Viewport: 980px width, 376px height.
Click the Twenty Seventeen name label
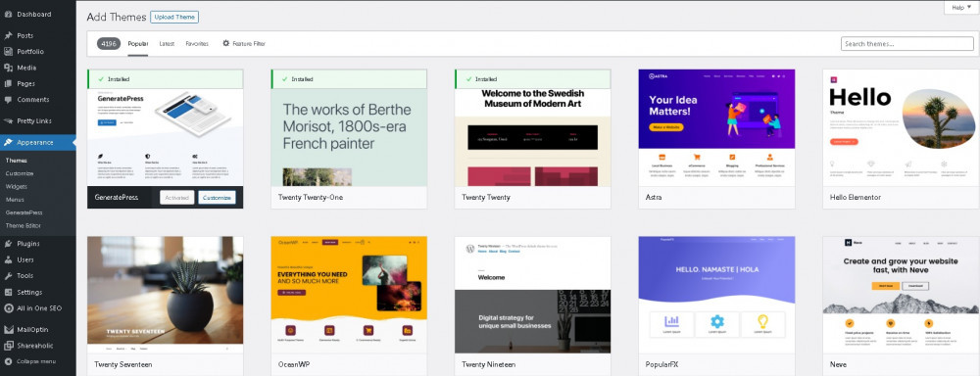(x=123, y=364)
